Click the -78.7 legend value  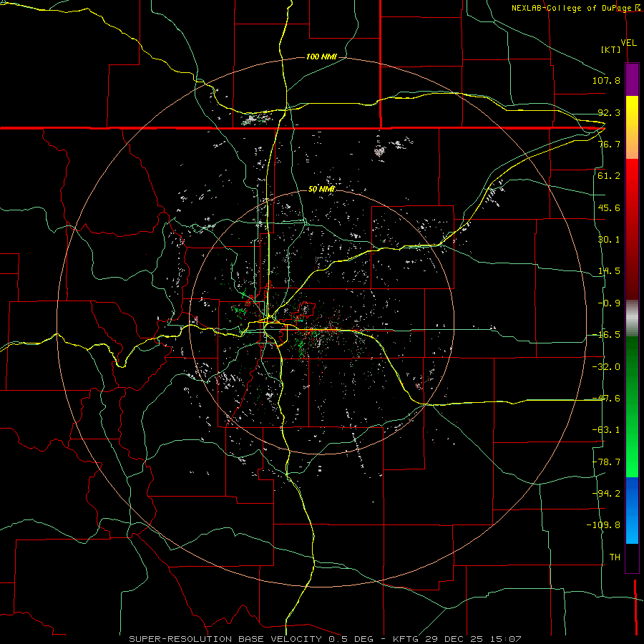606,462
